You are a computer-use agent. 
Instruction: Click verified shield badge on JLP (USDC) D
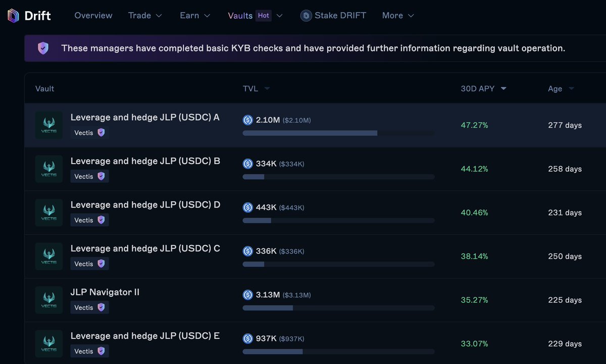(101, 220)
